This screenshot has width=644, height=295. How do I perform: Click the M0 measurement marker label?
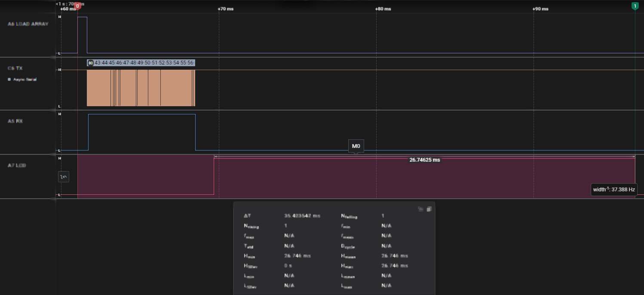(x=356, y=146)
